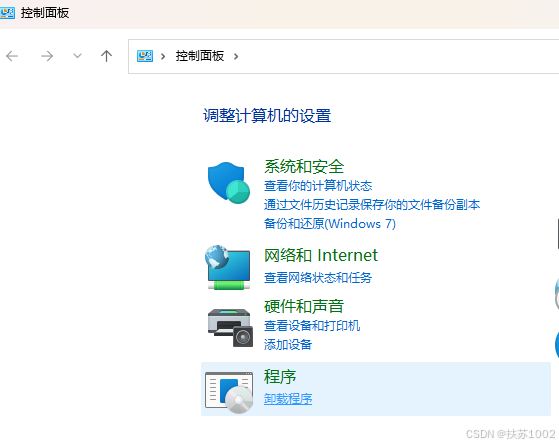Screen dimensions: 559x445
Task: Click the 添加设备 link
Action: [288, 344]
